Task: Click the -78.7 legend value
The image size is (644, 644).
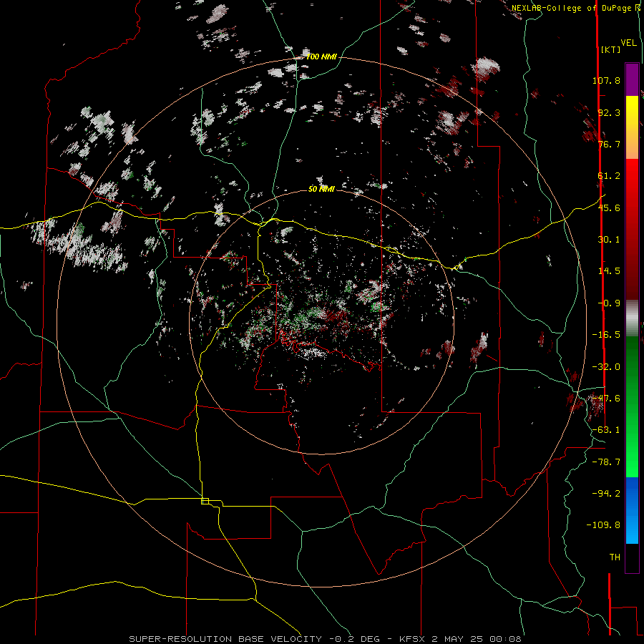Action: point(606,462)
